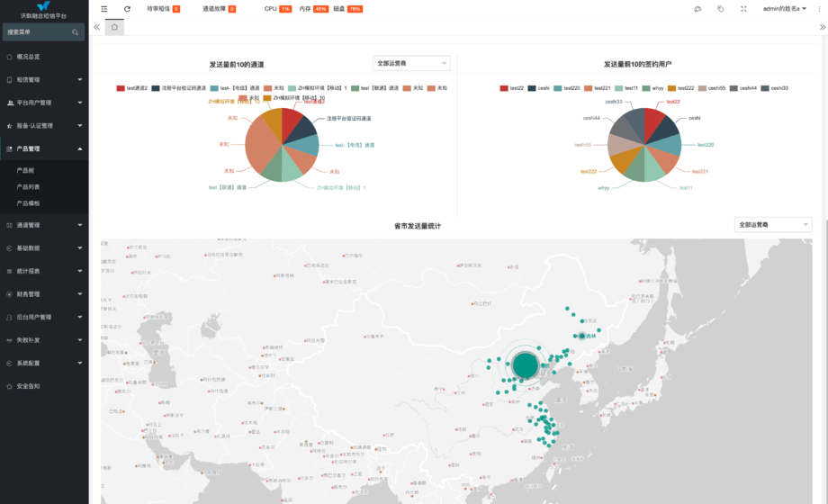The width and height of the screenshot is (828, 504).
Task: Click the 搜索菜单 search field
Action: pyautogui.click(x=43, y=32)
